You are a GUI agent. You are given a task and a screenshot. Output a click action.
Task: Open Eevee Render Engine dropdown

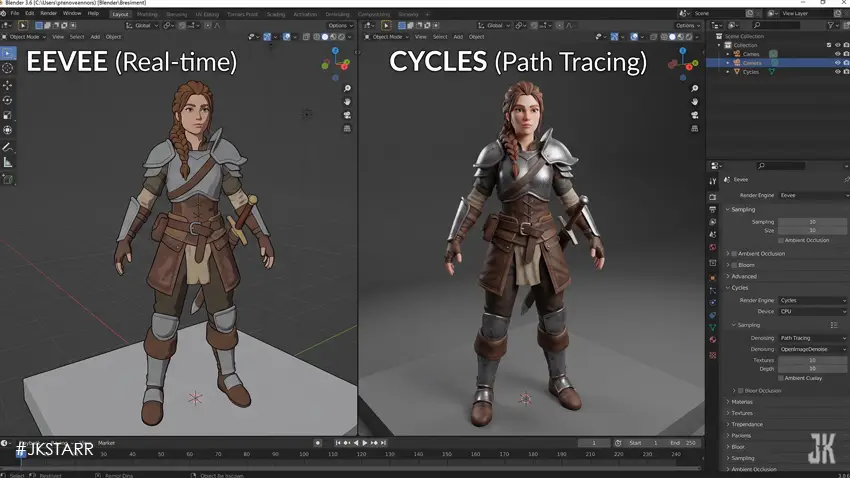click(x=813, y=195)
